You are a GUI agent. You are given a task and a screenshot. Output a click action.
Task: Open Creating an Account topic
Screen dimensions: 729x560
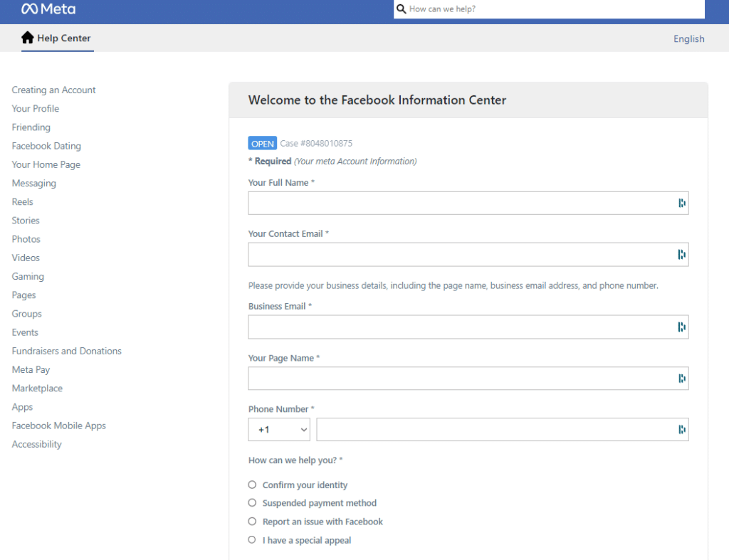[x=53, y=90]
